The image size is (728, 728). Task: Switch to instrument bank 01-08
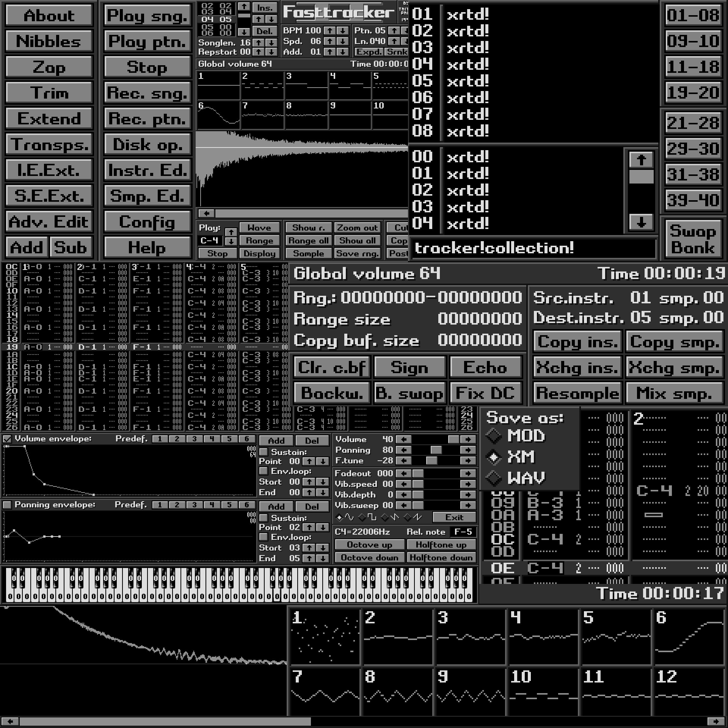pyautogui.click(x=693, y=15)
